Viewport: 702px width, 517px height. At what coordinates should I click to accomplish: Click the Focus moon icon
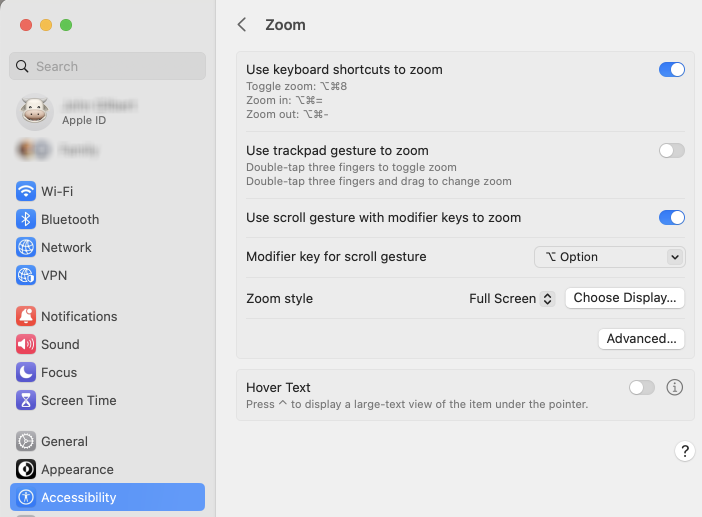[x=26, y=372]
